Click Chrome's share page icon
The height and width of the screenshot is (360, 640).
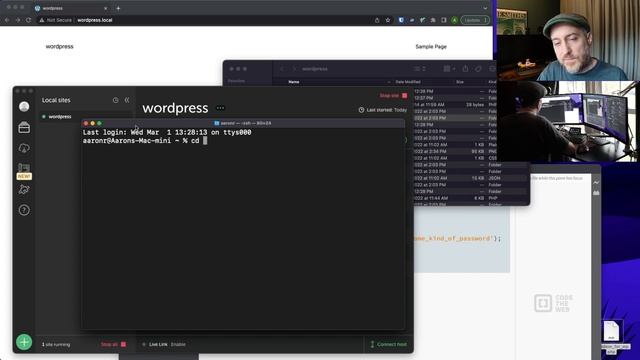(377, 20)
